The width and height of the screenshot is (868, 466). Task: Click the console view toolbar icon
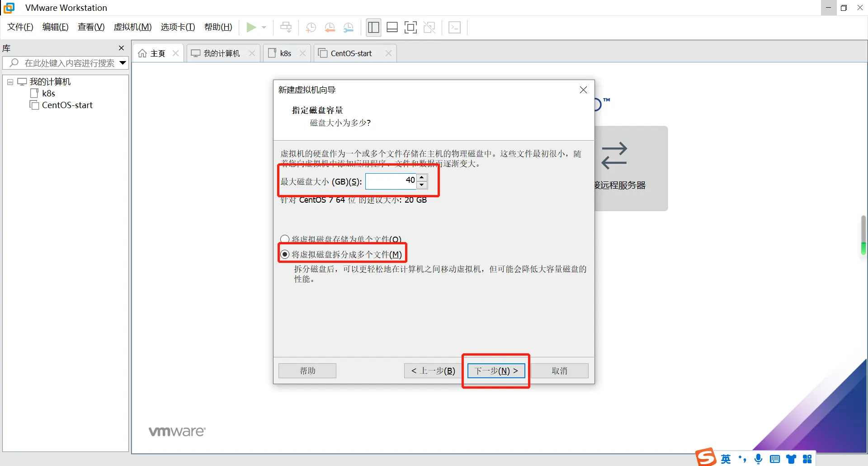[454, 28]
